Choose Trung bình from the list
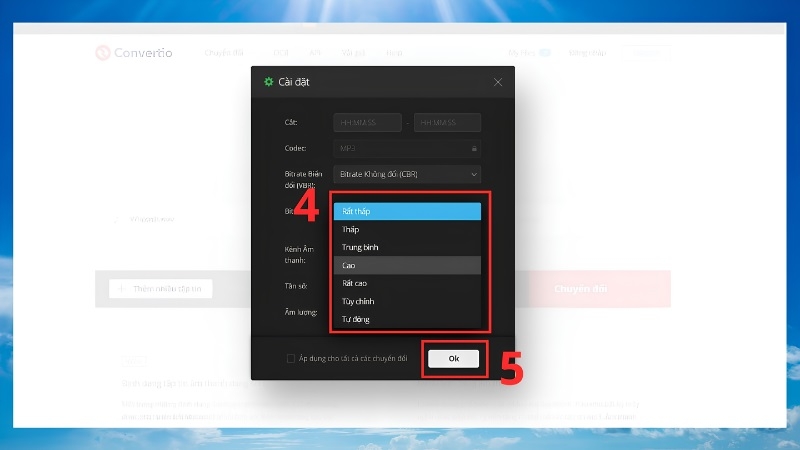800x450 pixels. pyautogui.click(x=407, y=247)
